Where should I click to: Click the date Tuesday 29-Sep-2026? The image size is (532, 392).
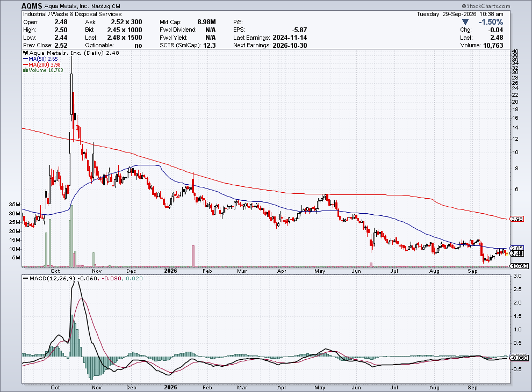(x=447, y=14)
